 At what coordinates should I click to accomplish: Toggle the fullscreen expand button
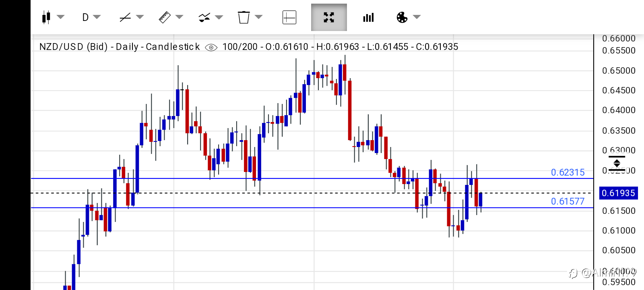coord(329,17)
